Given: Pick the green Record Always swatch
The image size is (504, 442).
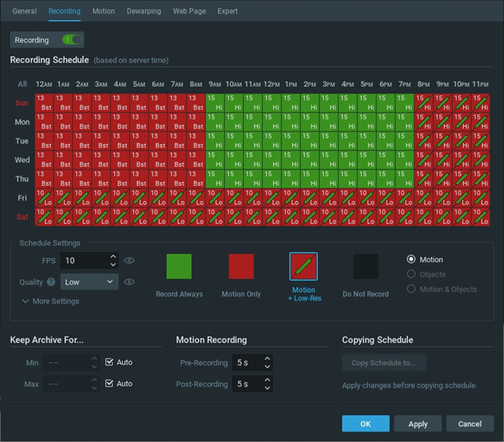Looking at the screenshot, I should click(179, 266).
